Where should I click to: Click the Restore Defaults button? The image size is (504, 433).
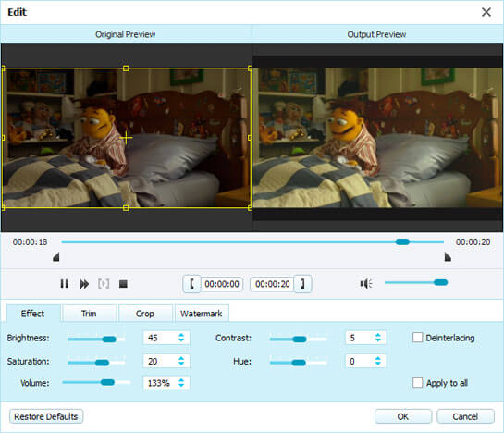pyautogui.click(x=46, y=416)
